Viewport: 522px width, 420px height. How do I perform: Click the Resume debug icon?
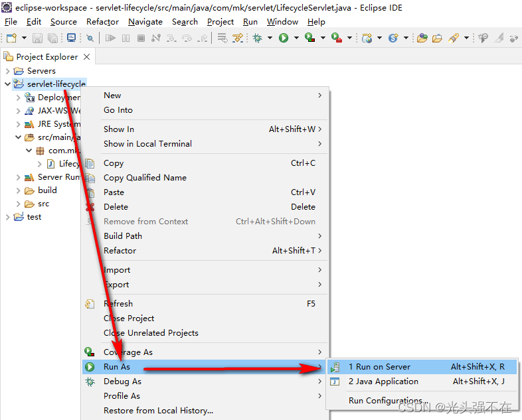(x=110, y=38)
